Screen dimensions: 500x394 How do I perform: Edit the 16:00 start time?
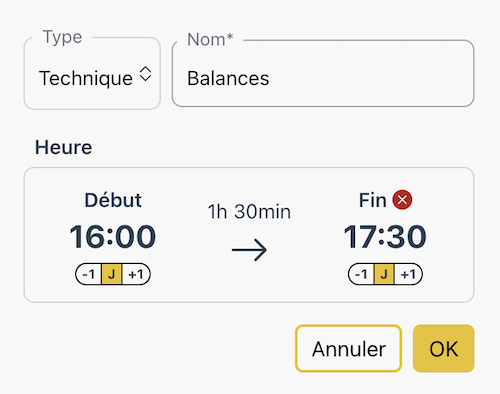(113, 237)
